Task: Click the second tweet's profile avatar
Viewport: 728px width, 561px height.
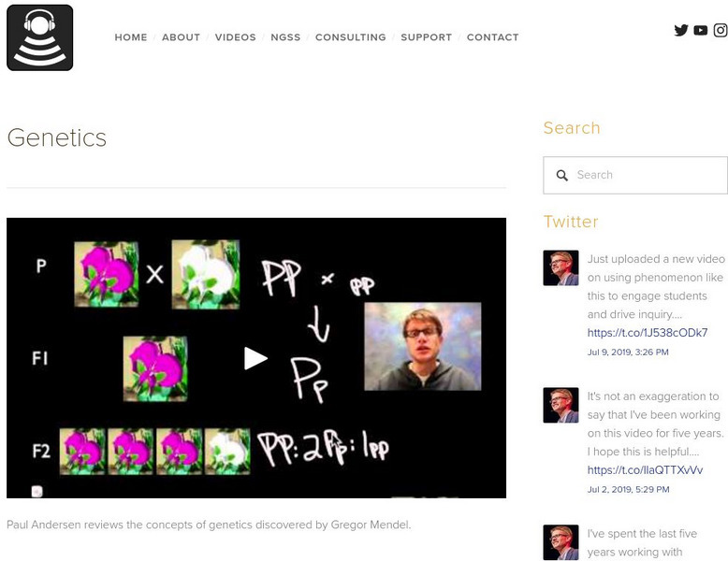Action: tap(561, 405)
